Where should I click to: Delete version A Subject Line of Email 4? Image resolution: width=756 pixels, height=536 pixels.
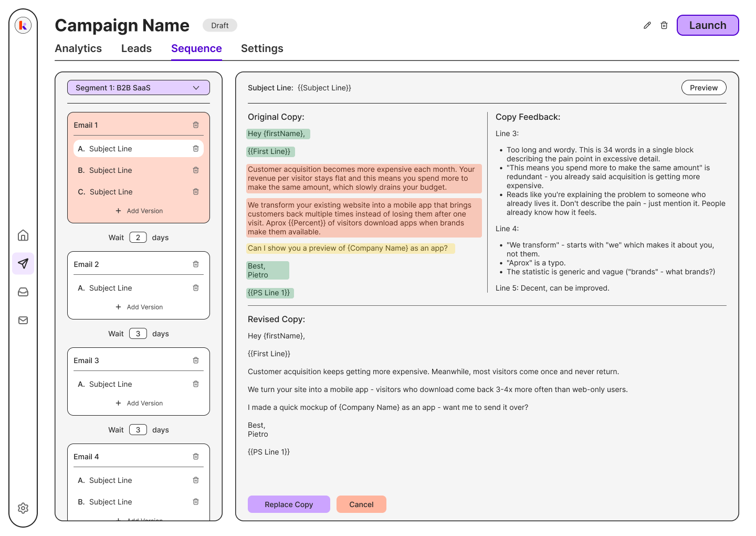click(196, 480)
